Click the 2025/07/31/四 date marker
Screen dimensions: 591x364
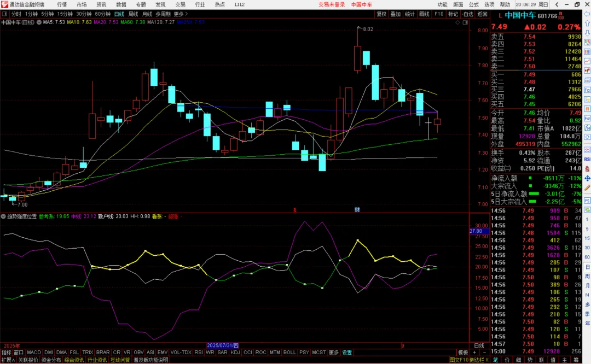tap(223, 345)
